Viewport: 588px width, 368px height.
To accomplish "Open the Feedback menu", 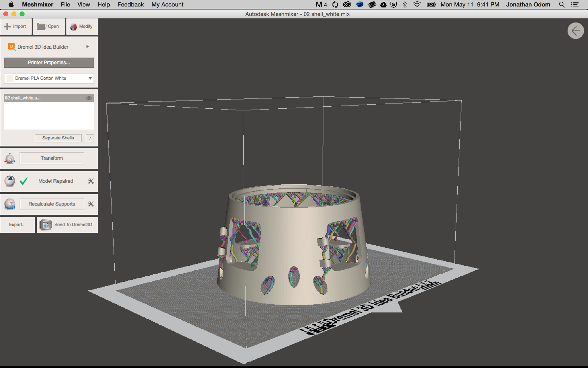I will click(x=131, y=4).
